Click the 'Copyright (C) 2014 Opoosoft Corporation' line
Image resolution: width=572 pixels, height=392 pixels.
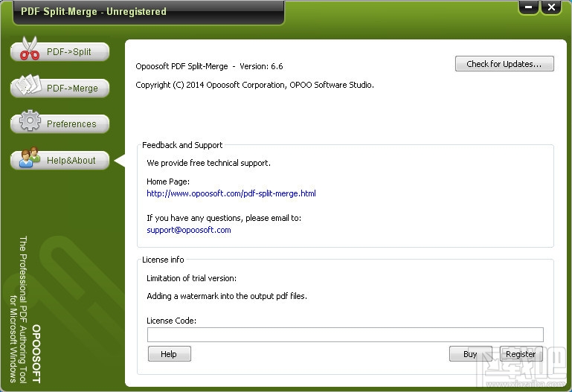click(x=254, y=85)
